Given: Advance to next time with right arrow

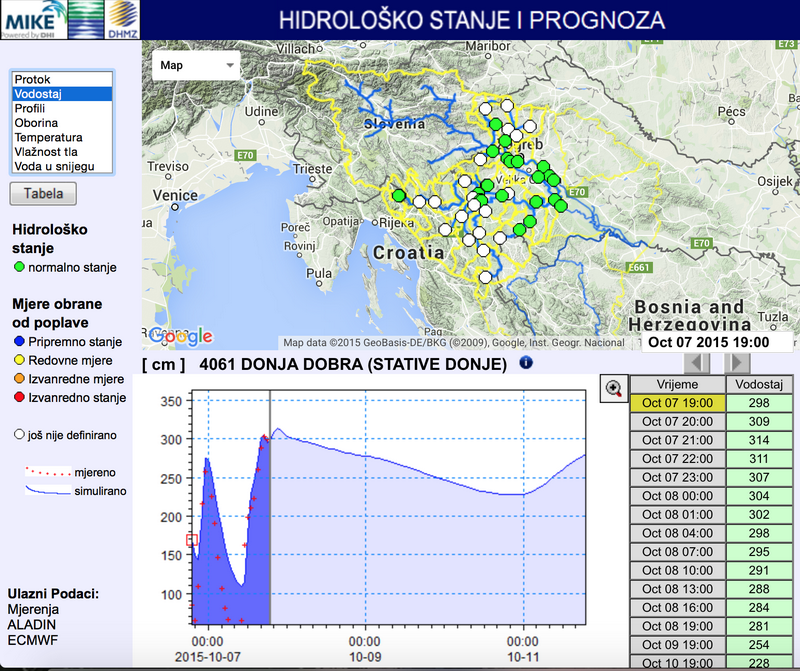Looking at the screenshot, I should pos(736,362).
